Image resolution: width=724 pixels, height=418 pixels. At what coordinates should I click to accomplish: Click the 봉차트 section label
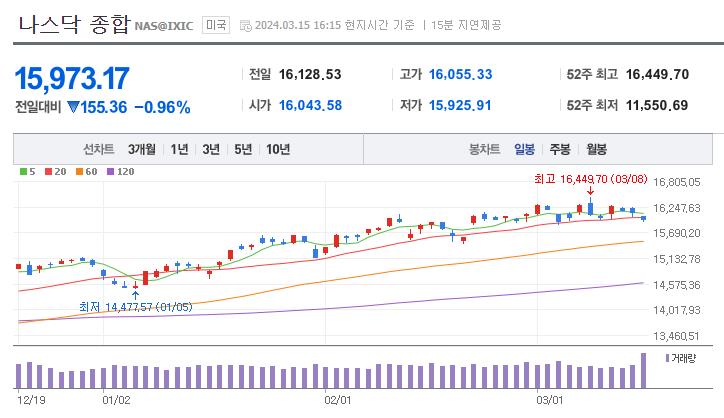(484, 149)
